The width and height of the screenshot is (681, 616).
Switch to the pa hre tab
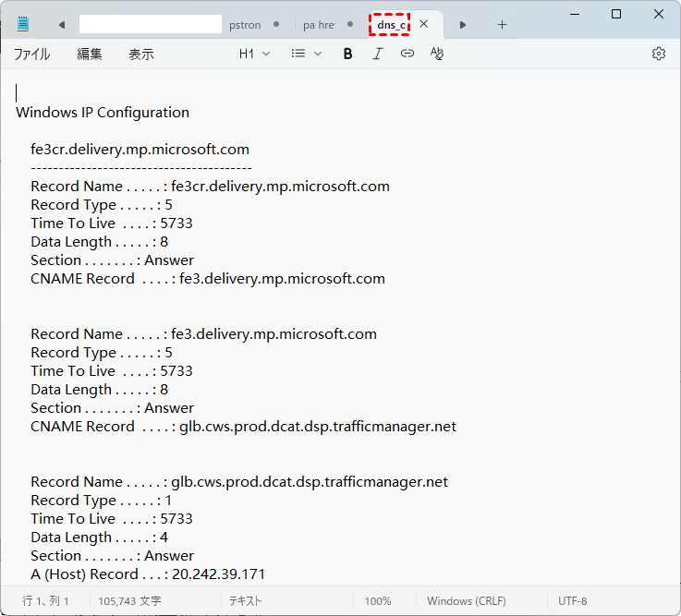click(319, 25)
